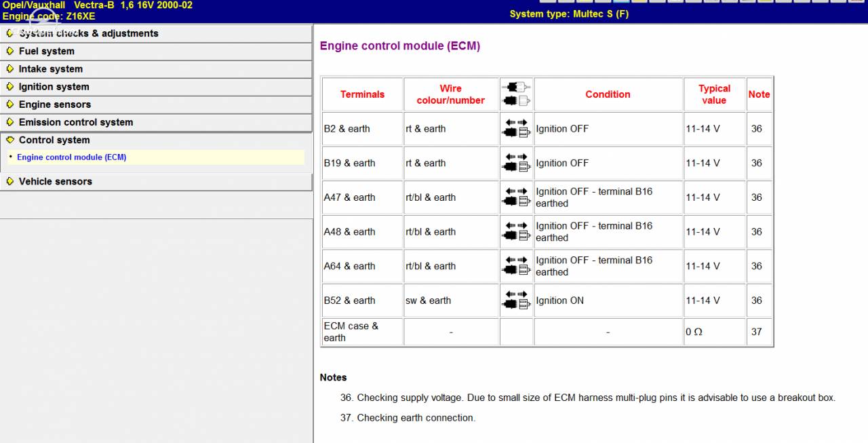The image size is (868, 443).
Task: Click diamond icon beside Ignition system
Action: tap(9, 86)
